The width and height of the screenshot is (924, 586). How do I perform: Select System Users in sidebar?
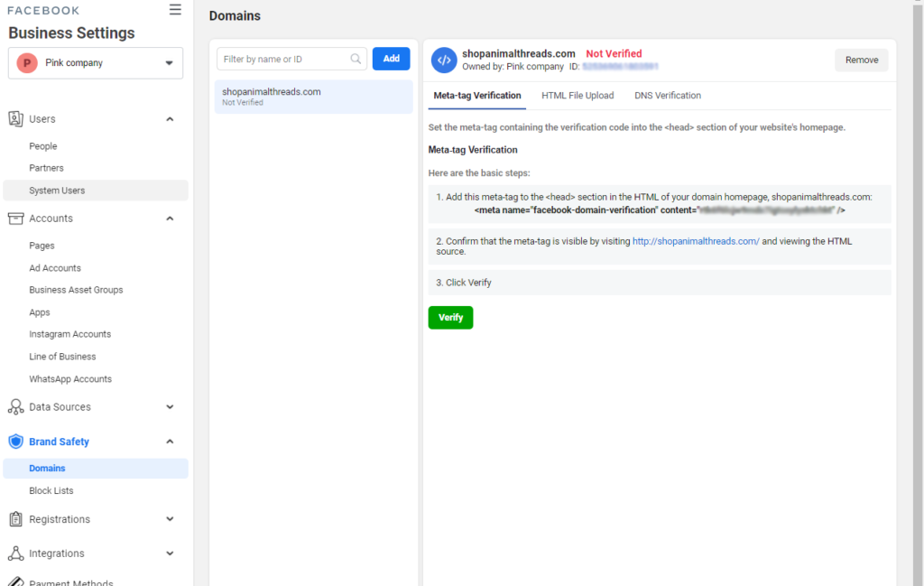(96, 191)
